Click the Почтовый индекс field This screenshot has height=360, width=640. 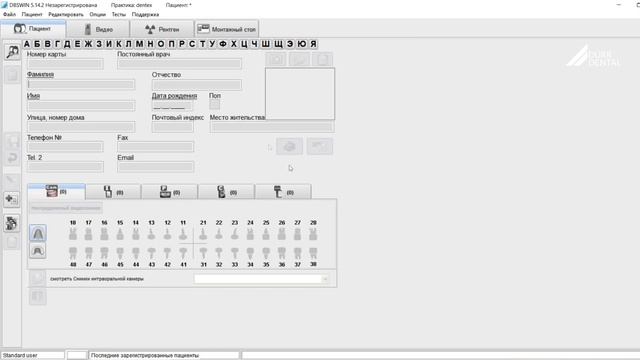(172, 127)
